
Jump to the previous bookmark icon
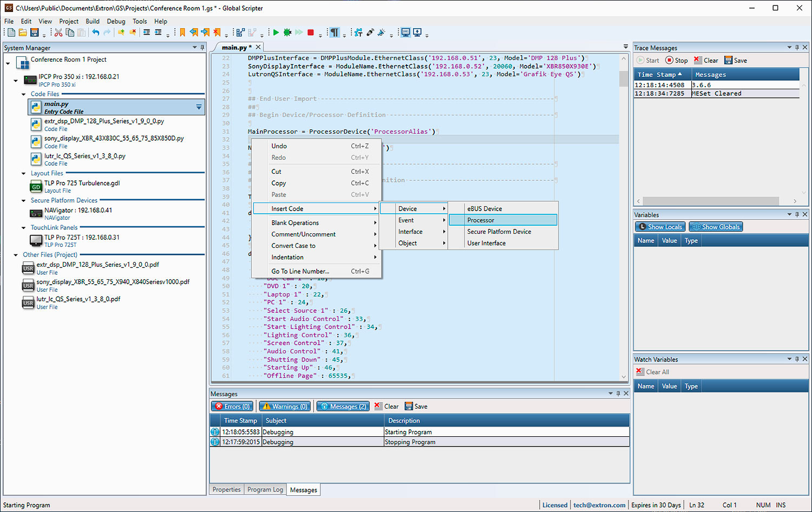pyautogui.click(x=194, y=32)
